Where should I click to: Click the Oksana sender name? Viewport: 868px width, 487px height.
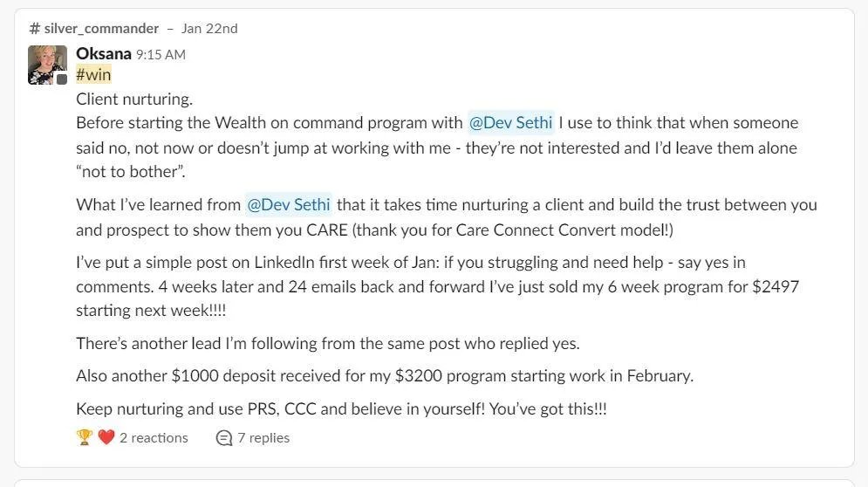point(104,54)
